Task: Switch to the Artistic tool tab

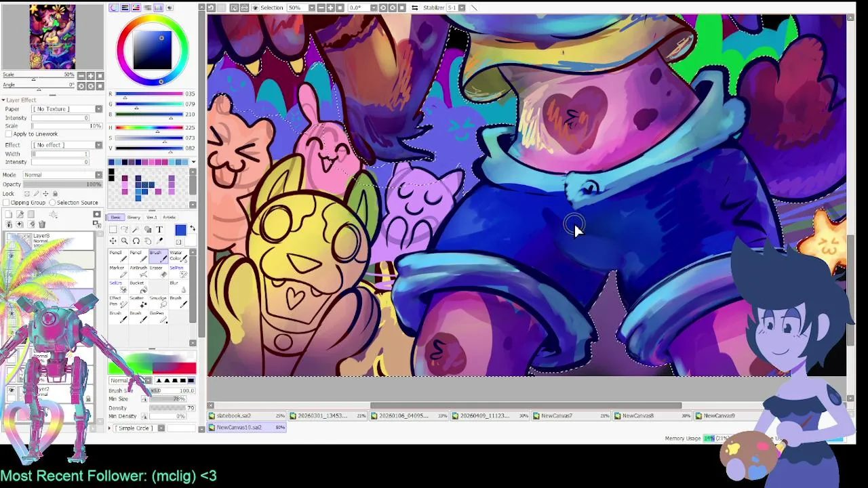Action: 170,218
